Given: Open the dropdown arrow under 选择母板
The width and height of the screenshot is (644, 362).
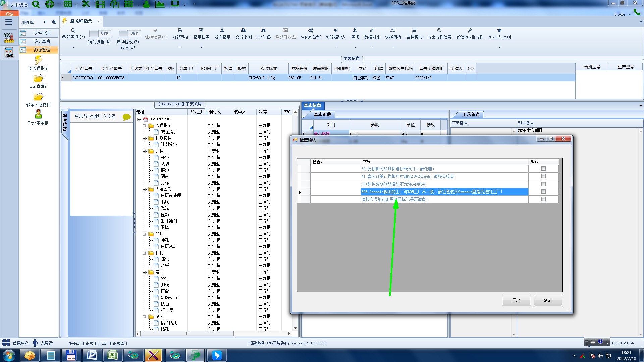Looking at the screenshot, I should (x=393, y=47).
